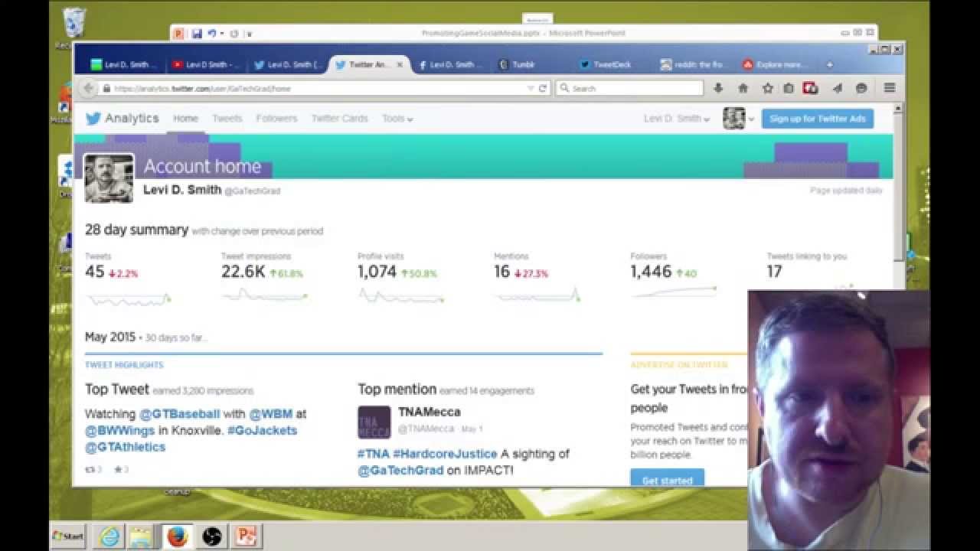Viewport: 980px width, 551px height.
Task: Open the Home analytics tab
Action: click(185, 119)
